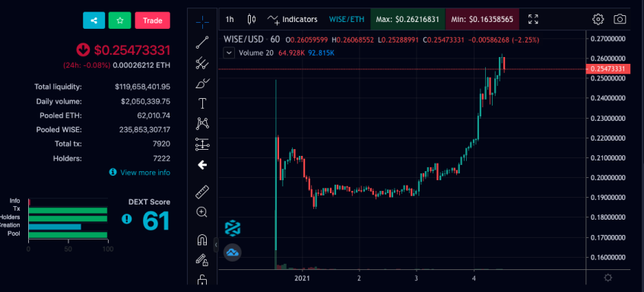Open the Indicators menu

tap(293, 19)
